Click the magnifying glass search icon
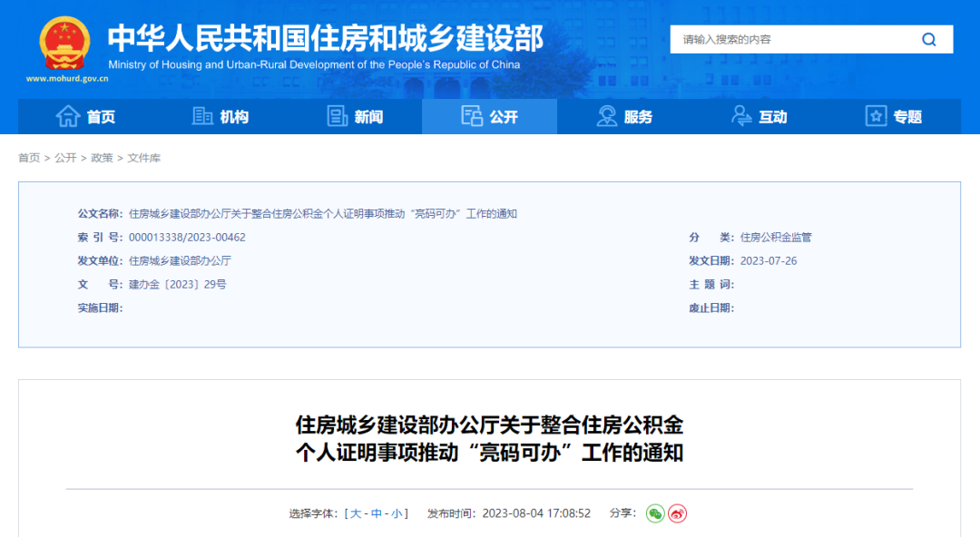 tap(928, 39)
